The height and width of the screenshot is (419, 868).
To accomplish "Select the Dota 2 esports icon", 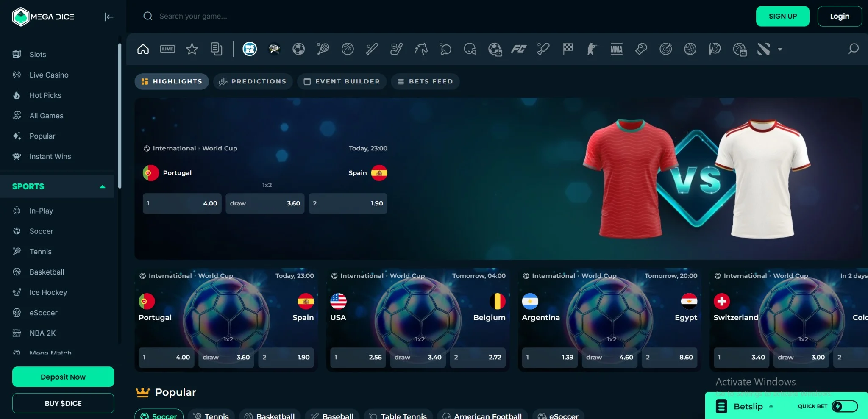I will click(764, 49).
